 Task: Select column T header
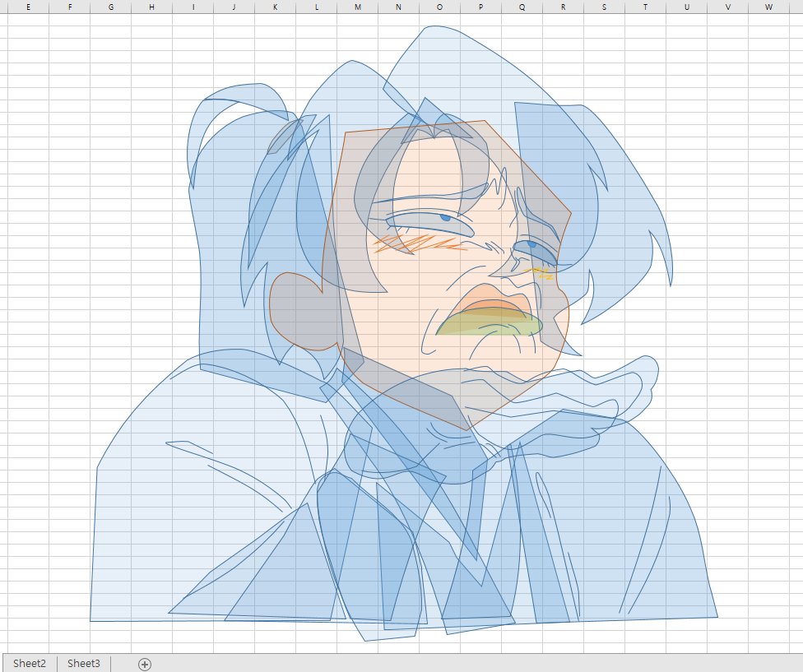[x=645, y=7]
